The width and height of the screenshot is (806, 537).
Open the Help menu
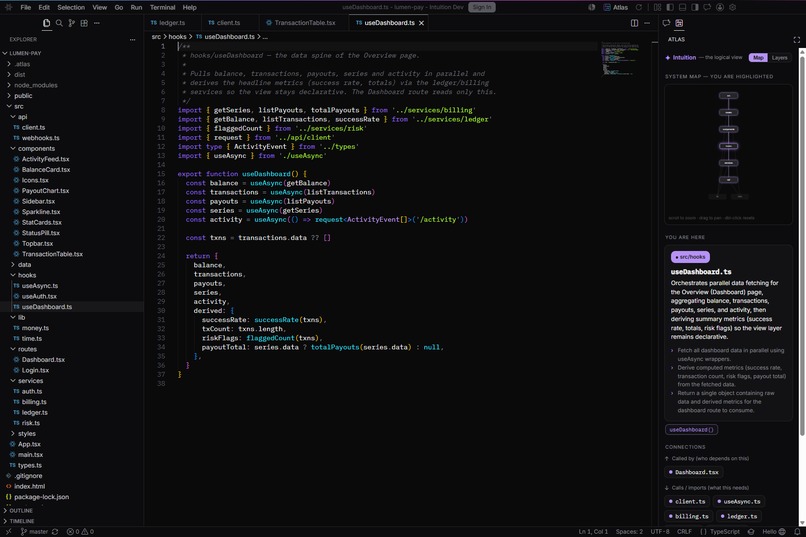pyautogui.click(x=190, y=7)
